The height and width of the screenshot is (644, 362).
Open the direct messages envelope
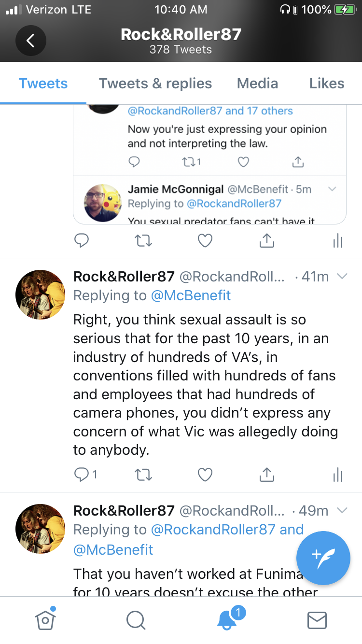[317, 620]
